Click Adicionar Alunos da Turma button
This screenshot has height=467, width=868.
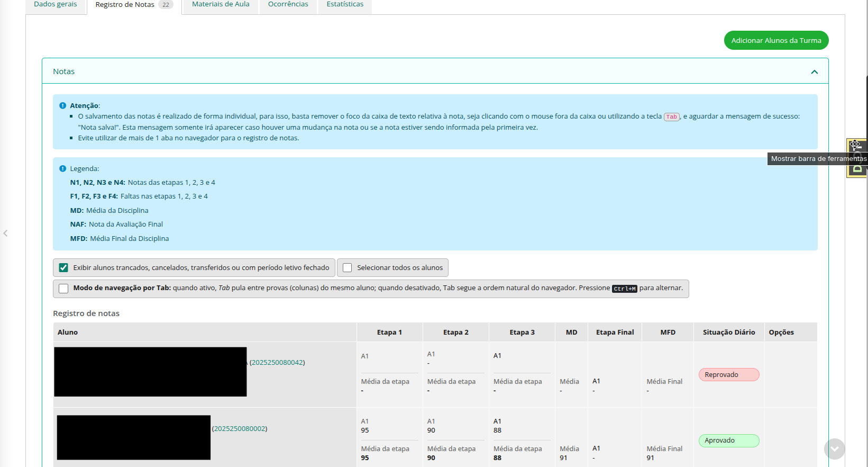point(776,40)
